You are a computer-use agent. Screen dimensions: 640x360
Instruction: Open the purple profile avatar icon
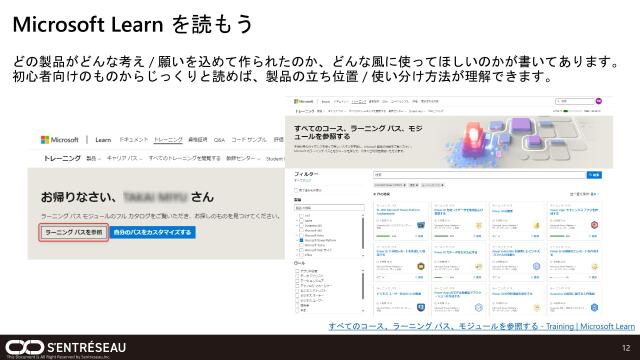(599, 101)
